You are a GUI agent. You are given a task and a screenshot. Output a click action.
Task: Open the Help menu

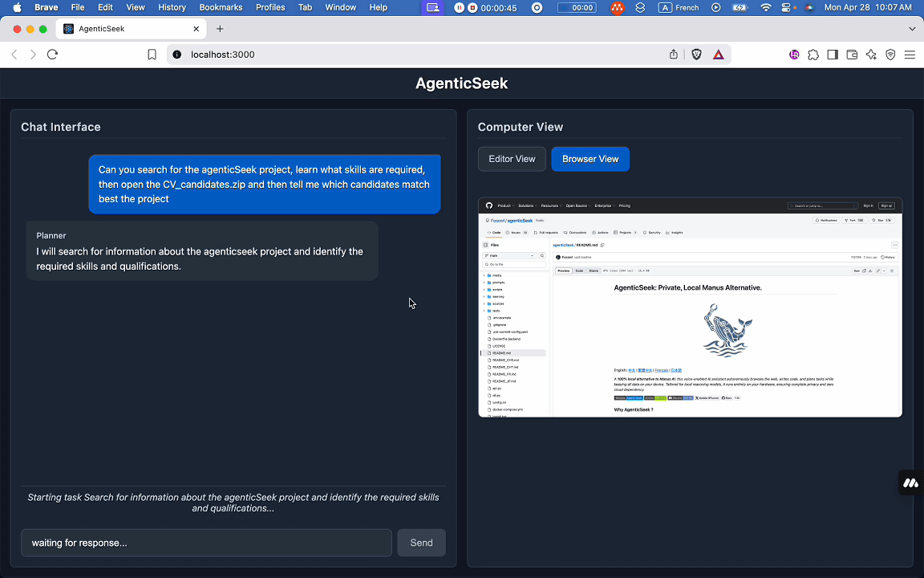coord(379,8)
